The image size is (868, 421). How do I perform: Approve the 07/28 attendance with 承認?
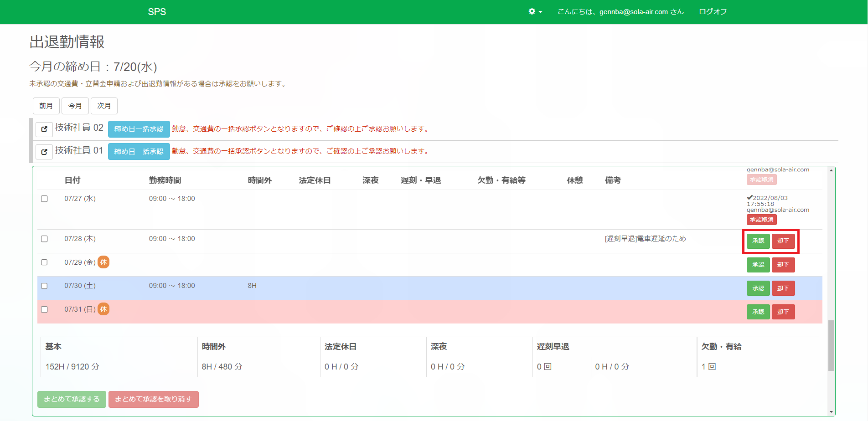coord(758,241)
